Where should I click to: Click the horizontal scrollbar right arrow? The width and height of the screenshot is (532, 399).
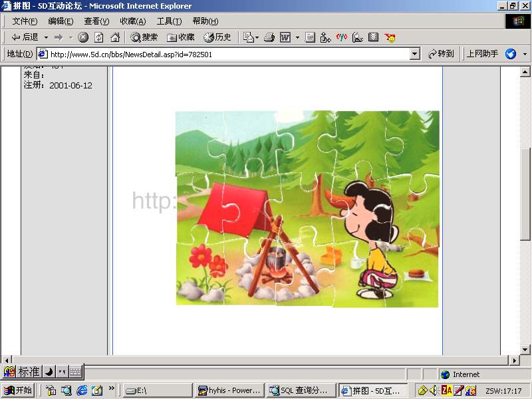(514, 360)
